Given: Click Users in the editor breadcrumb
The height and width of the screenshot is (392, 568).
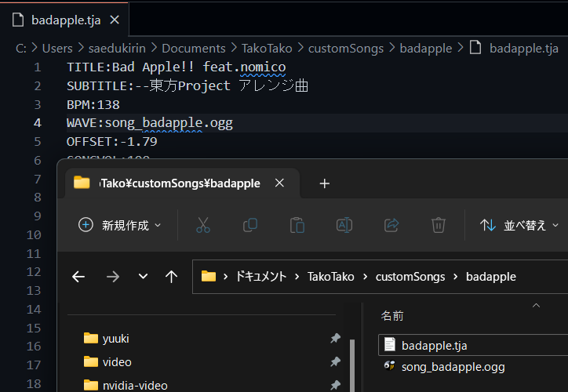Looking at the screenshot, I should click(x=57, y=48).
